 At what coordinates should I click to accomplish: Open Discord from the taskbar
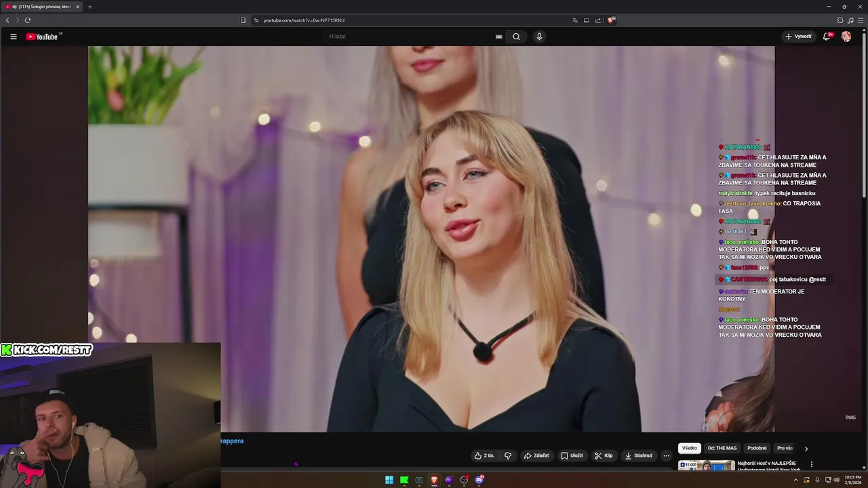click(479, 480)
